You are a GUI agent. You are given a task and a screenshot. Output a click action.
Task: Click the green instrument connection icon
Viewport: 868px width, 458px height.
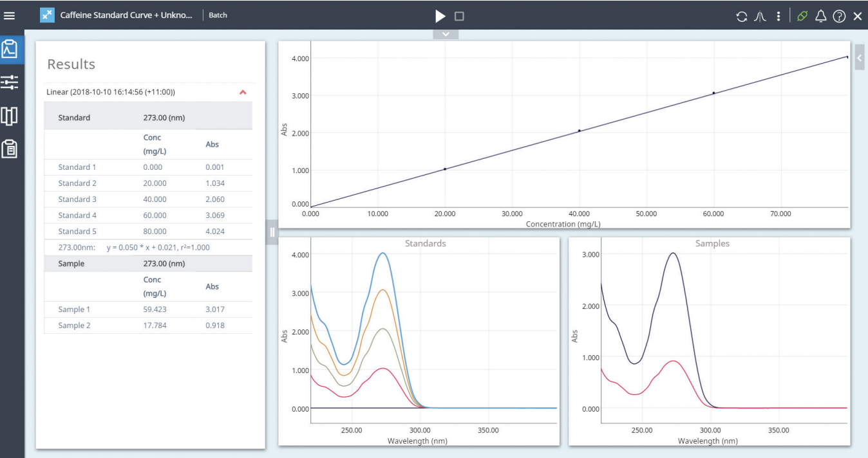point(802,16)
